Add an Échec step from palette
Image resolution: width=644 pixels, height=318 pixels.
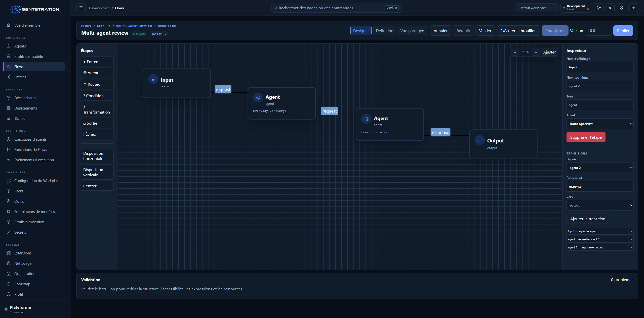click(97, 134)
